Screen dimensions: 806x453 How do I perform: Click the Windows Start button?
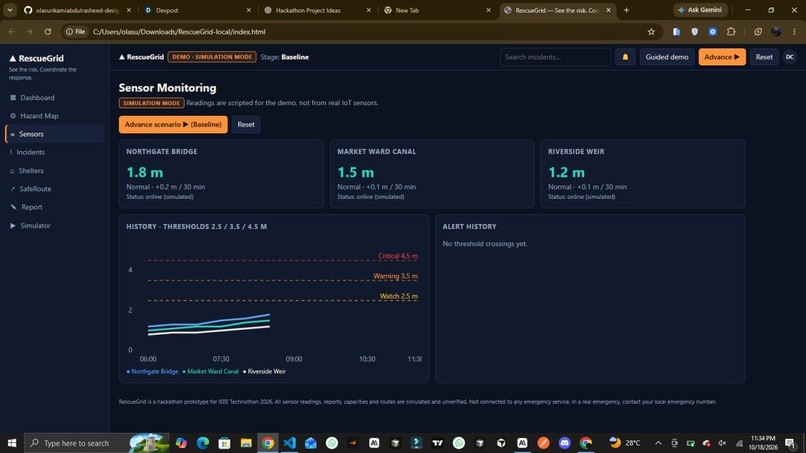click(x=12, y=443)
